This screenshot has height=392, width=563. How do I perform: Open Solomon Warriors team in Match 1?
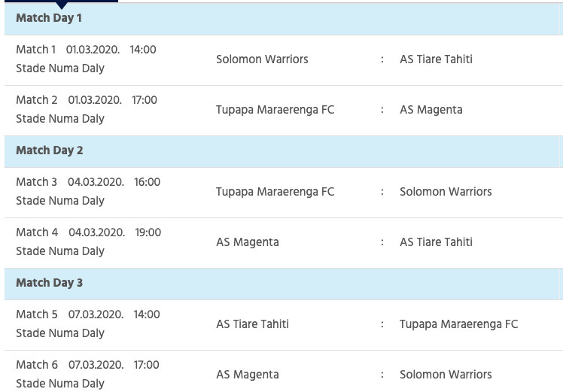(262, 59)
